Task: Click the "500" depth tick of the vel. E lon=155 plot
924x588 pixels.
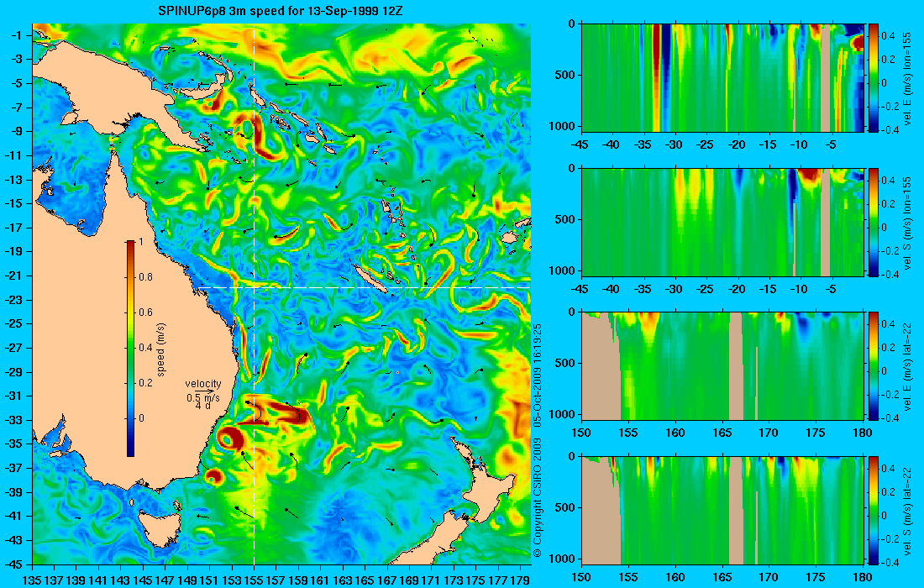Action: click(x=565, y=76)
